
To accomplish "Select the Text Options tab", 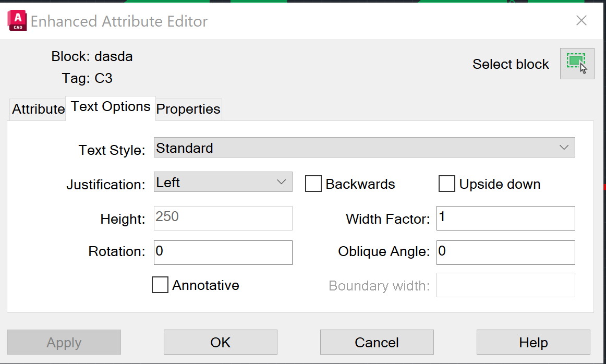I will click(110, 107).
